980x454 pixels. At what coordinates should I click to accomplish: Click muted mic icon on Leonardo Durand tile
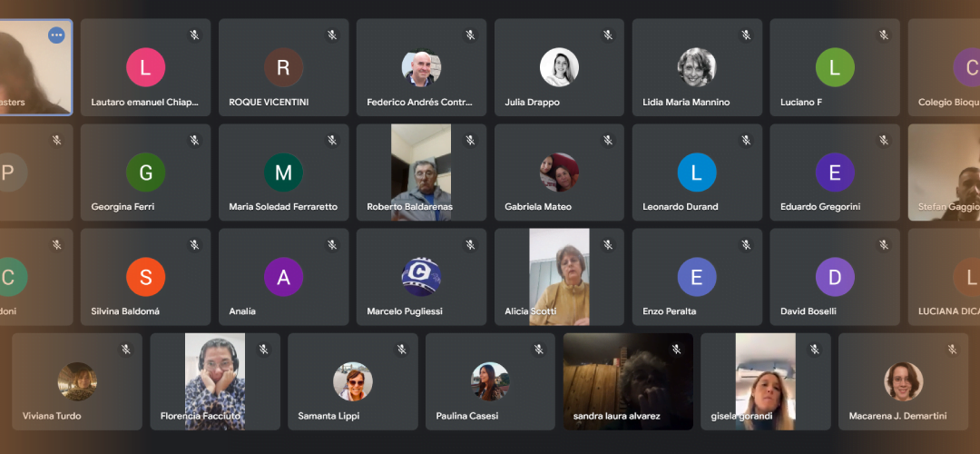[746, 140]
